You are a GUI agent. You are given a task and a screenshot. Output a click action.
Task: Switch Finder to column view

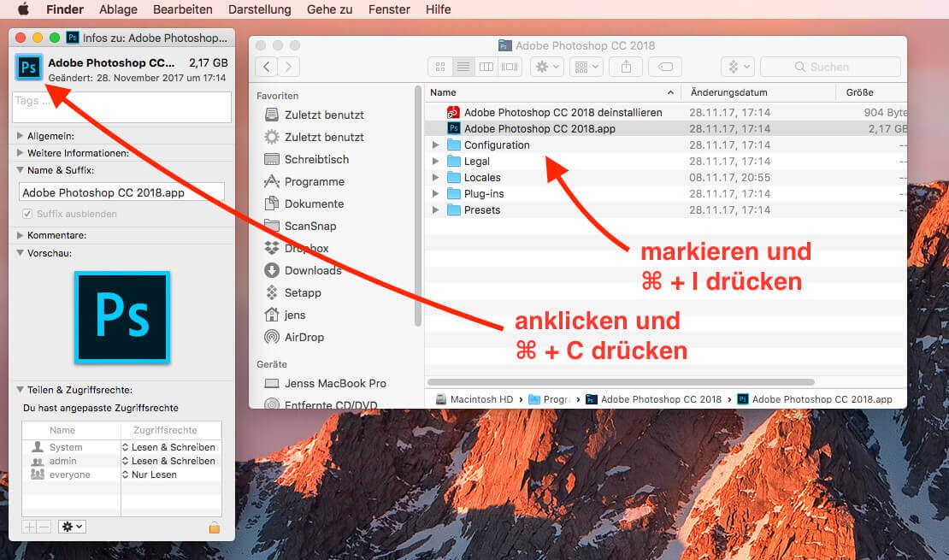pos(486,67)
